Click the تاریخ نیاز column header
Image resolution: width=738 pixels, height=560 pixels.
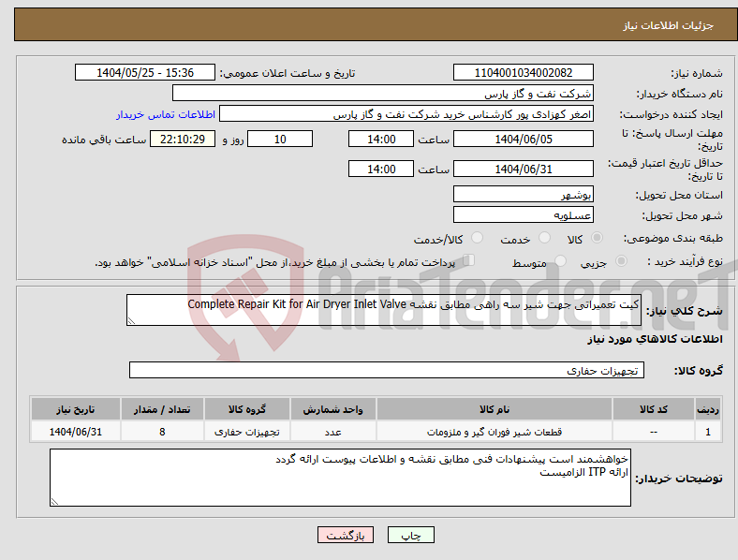pyautogui.click(x=75, y=409)
